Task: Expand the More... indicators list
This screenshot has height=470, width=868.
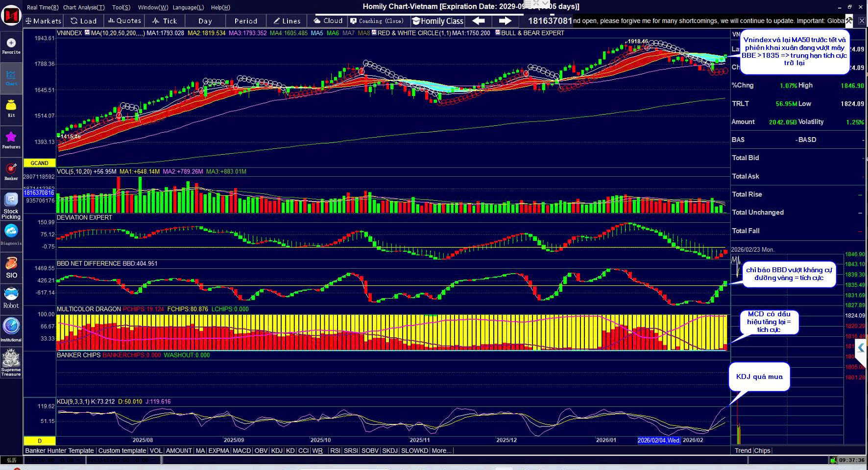Action: (x=441, y=450)
